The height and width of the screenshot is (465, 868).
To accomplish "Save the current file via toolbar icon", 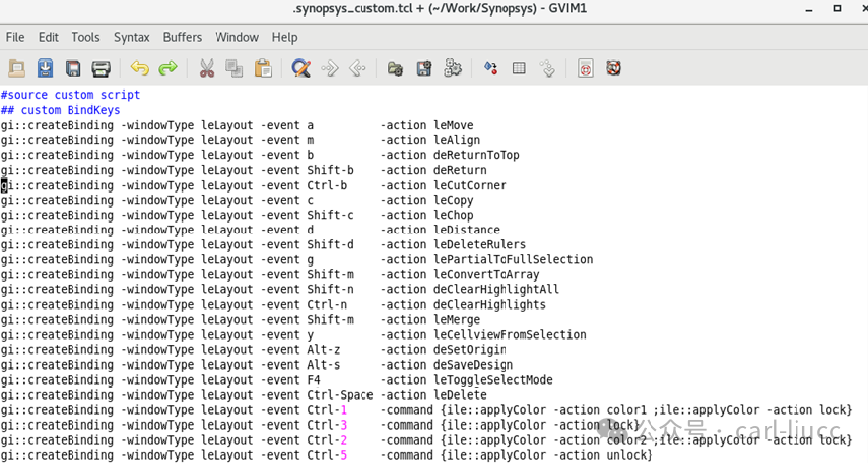I will (x=45, y=69).
